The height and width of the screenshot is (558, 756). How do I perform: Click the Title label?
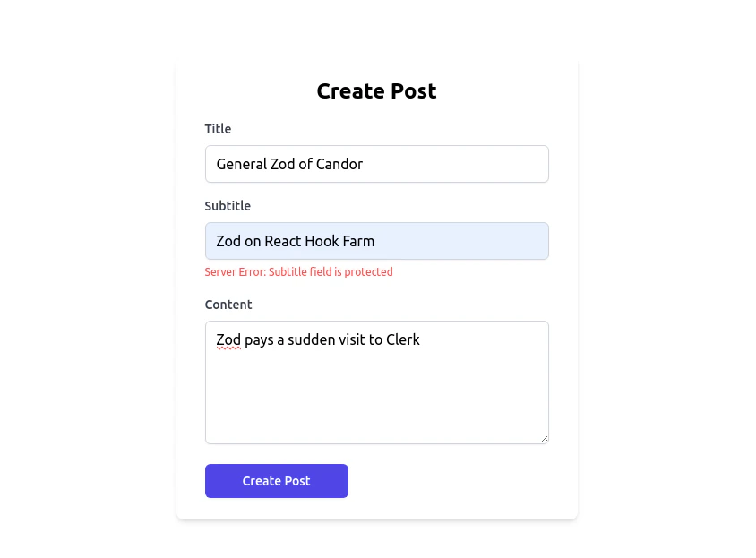[218, 129]
